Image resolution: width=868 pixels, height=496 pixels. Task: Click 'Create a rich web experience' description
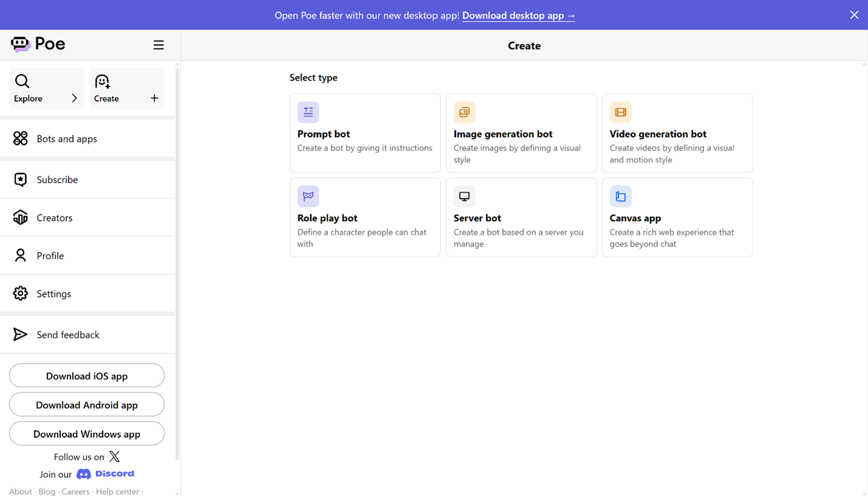pyautogui.click(x=672, y=238)
